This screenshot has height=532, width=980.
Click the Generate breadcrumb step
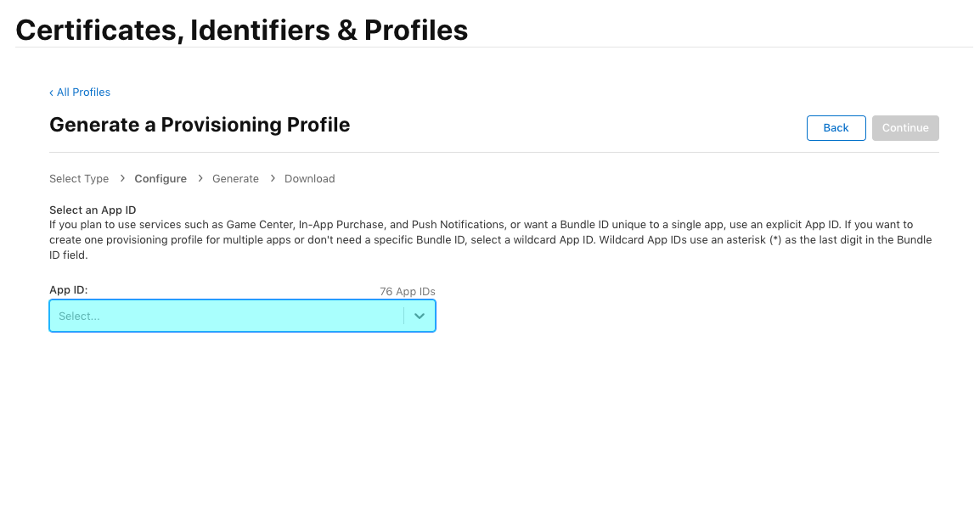pos(235,179)
